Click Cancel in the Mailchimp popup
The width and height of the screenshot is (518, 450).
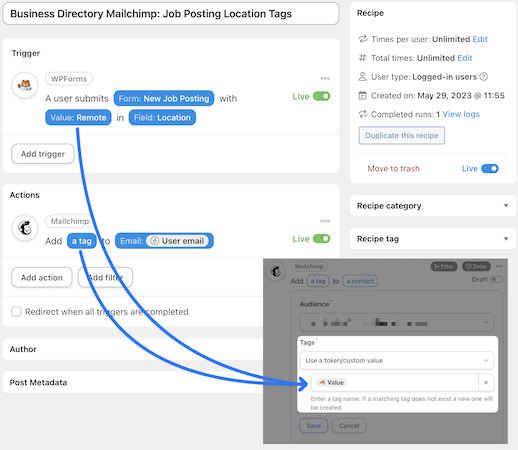[x=349, y=426]
